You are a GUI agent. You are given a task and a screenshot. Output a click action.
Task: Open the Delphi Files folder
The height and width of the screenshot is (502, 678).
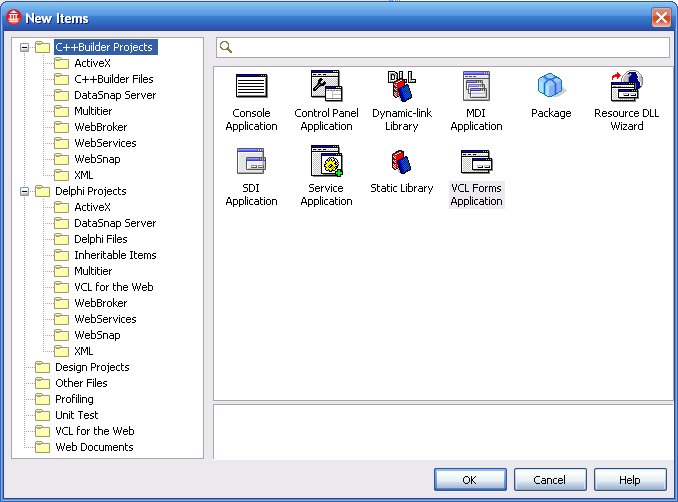pyautogui.click(x=101, y=239)
